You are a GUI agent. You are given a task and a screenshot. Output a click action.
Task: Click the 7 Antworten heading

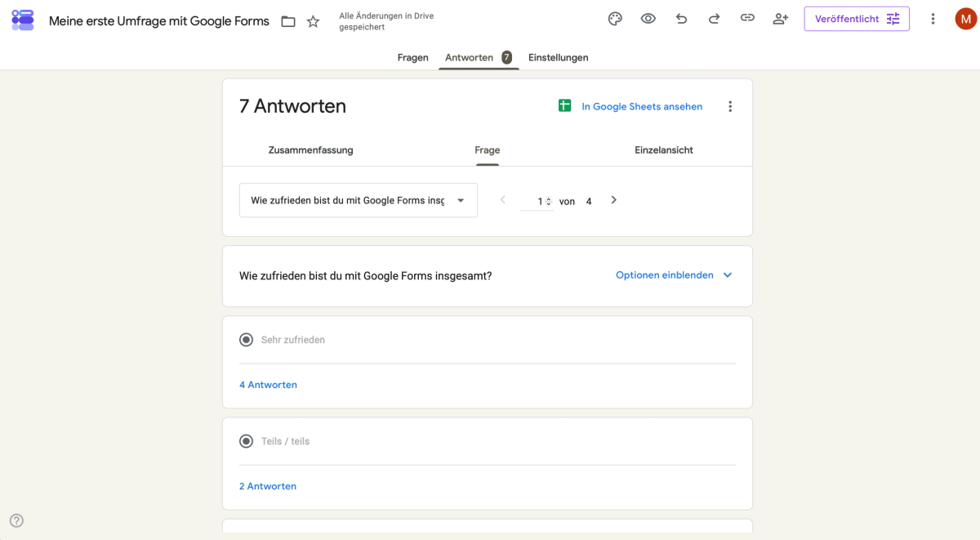click(x=292, y=106)
